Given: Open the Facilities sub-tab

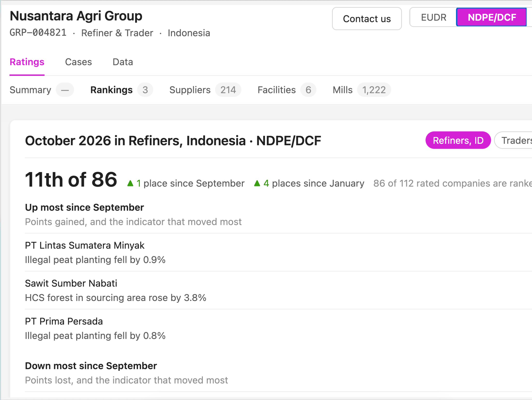Looking at the screenshot, I should pyautogui.click(x=287, y=90).
